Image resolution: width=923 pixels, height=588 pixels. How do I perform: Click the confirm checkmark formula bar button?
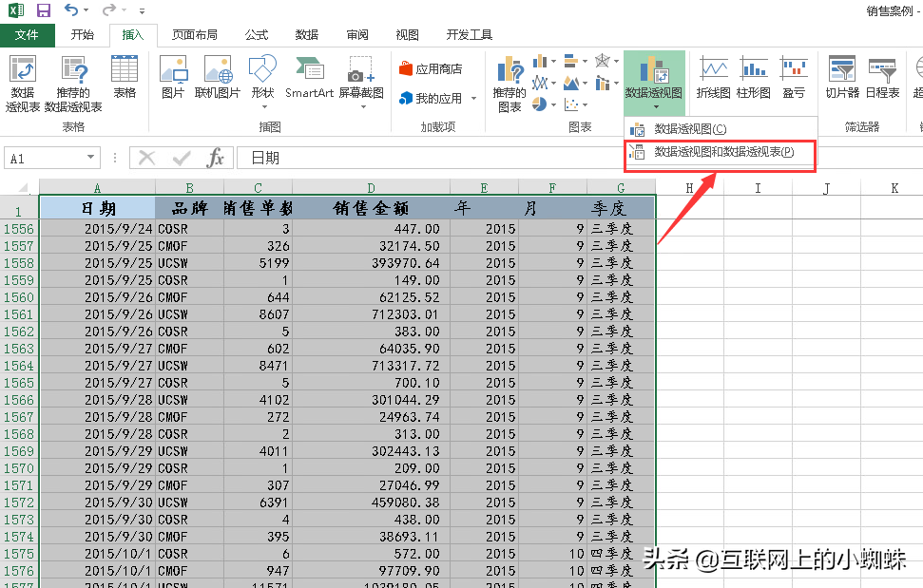182,158
